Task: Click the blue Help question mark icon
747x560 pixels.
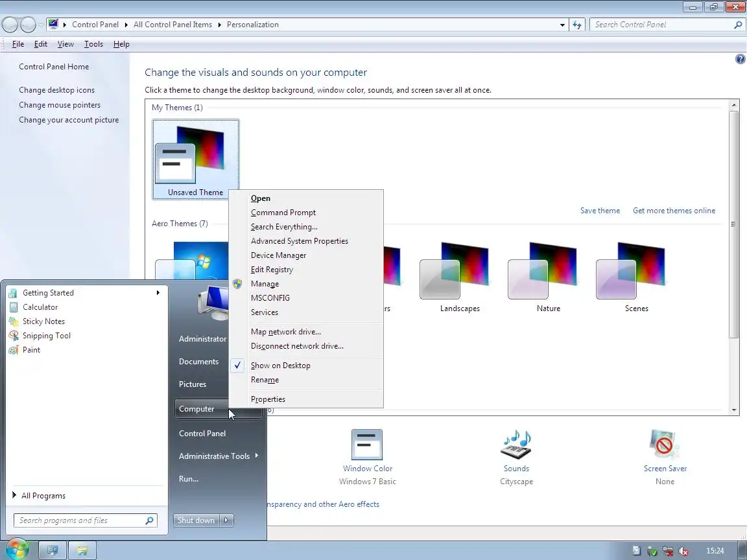Action: (x=740, y=59)
